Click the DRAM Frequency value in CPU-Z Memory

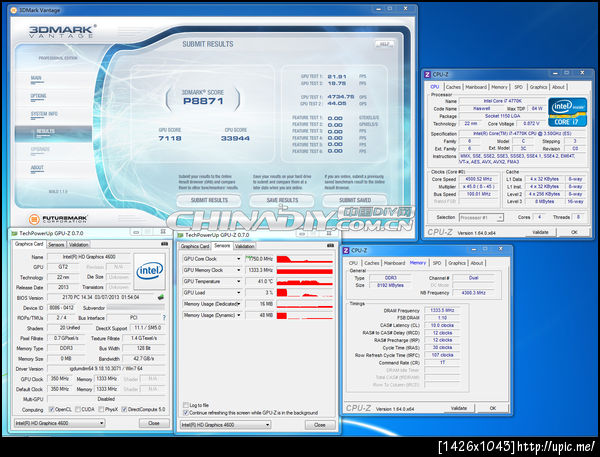pyautogui.click(x=442, y=310)
